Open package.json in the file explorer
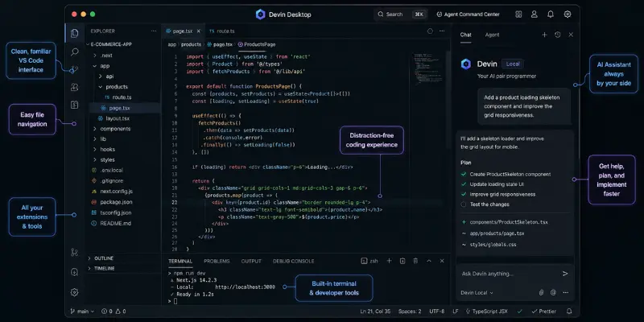The width and height of the screenshot is (644, 322). pyautogui.click(x=116, y=202)
